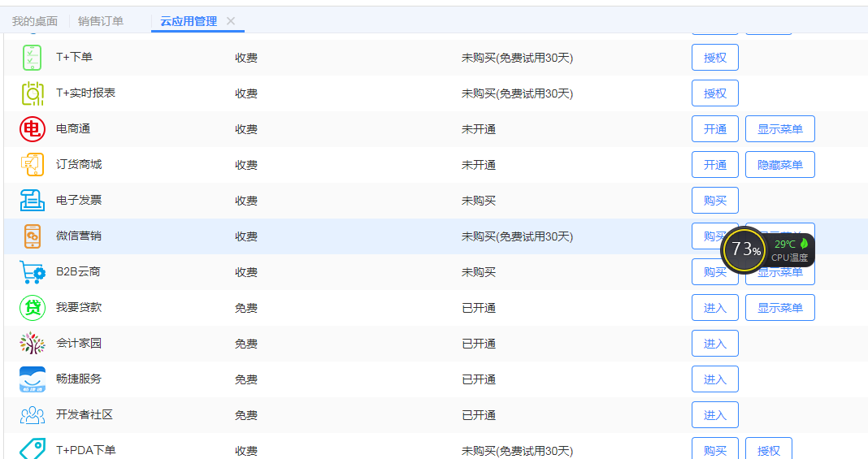The image size is (868, 459).
Task: Click the T+下单 app icon
Action: point(33,58)
